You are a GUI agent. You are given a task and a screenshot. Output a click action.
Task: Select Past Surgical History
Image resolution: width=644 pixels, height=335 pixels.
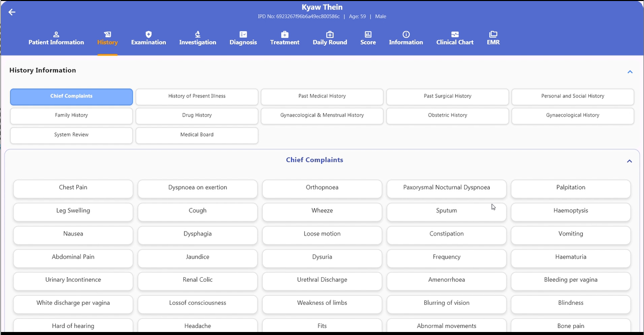pos(448,96)
